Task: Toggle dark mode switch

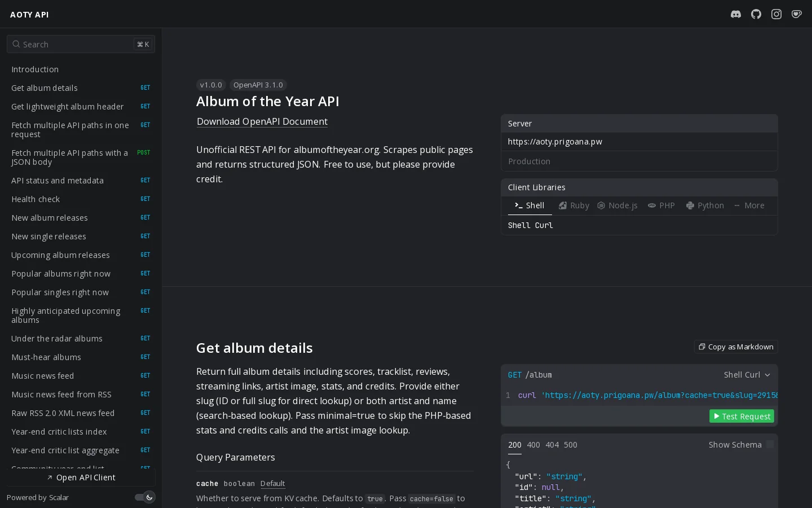Action: click(145, 497)
